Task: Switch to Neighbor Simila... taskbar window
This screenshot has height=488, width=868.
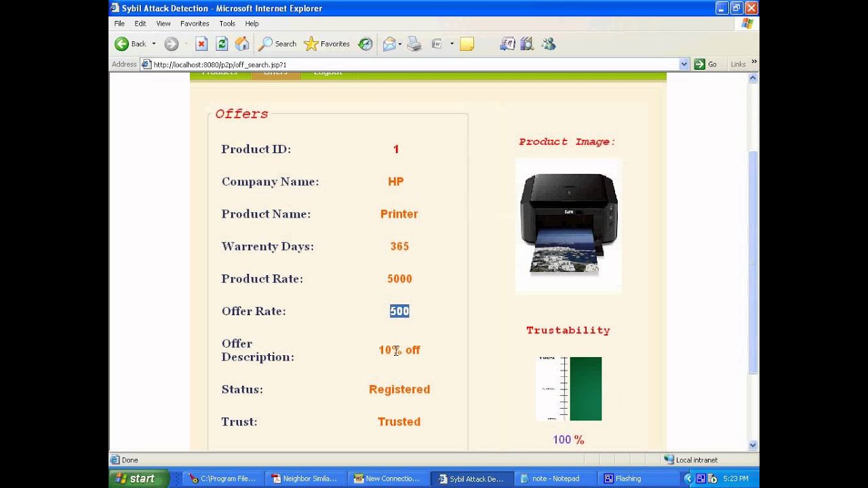Action: coord(305,479)
